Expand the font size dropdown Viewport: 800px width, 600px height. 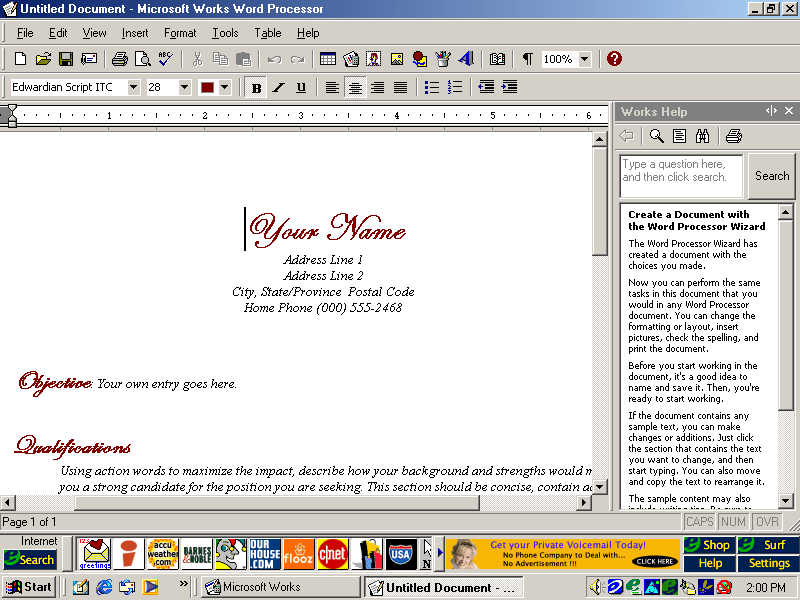(x=184, y=87)
